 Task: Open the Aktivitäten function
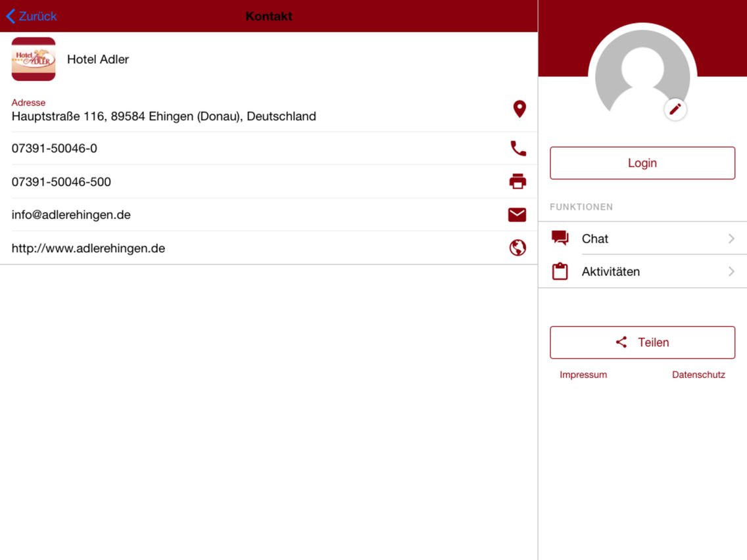tap(642, 271)
